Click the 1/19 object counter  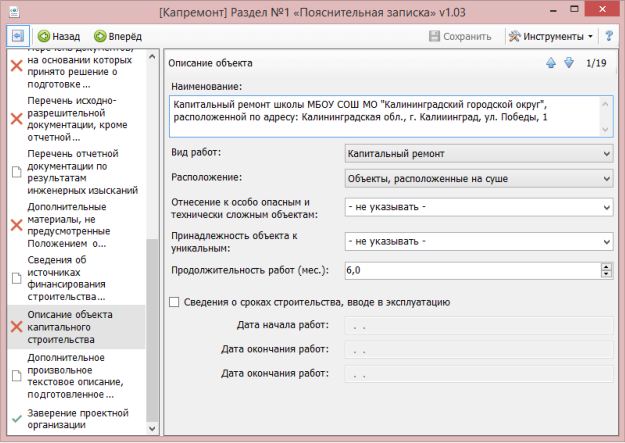(596, 63)
